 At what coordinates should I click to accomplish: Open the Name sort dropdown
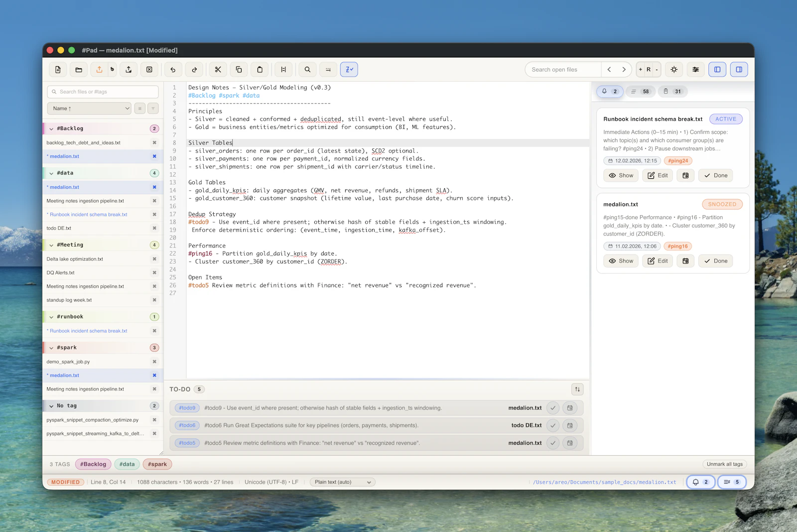point(89,109)
